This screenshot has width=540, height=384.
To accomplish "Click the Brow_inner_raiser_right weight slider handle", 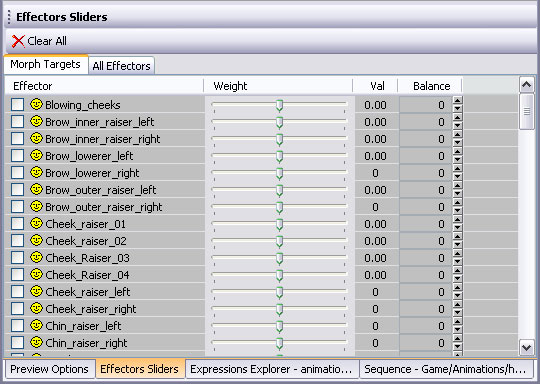I will point(280,140).
